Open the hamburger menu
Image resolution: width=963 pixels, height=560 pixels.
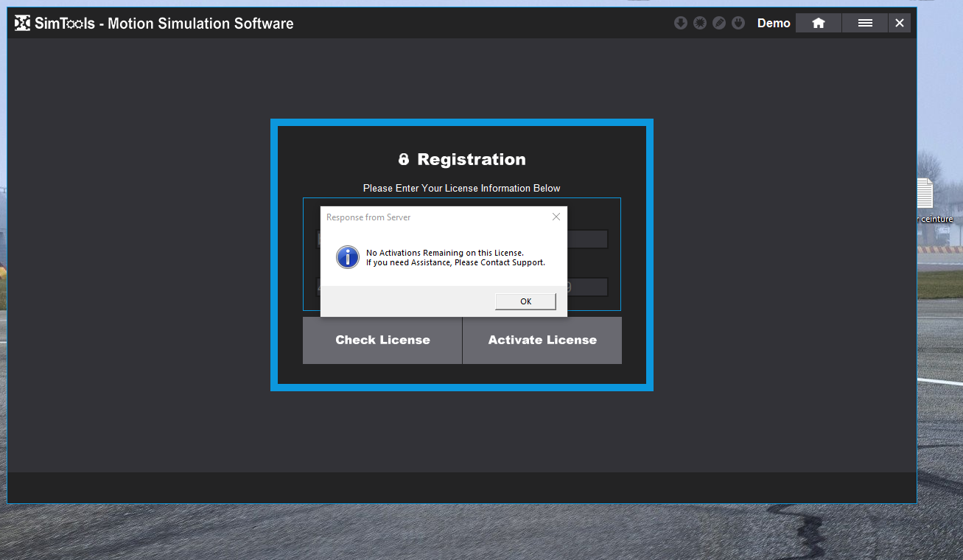click(865, 23)
